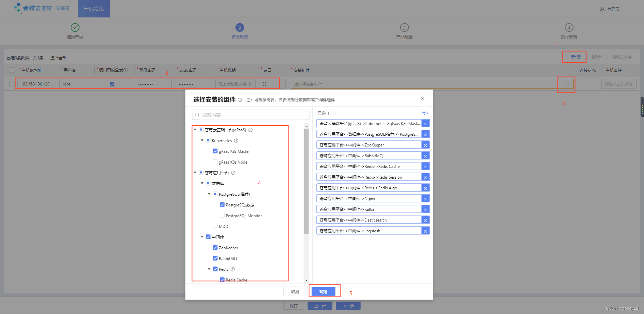
Task: Collapse the 苍穹云基础平台(gPaaS) node
Action: click(x=195, y=130)
